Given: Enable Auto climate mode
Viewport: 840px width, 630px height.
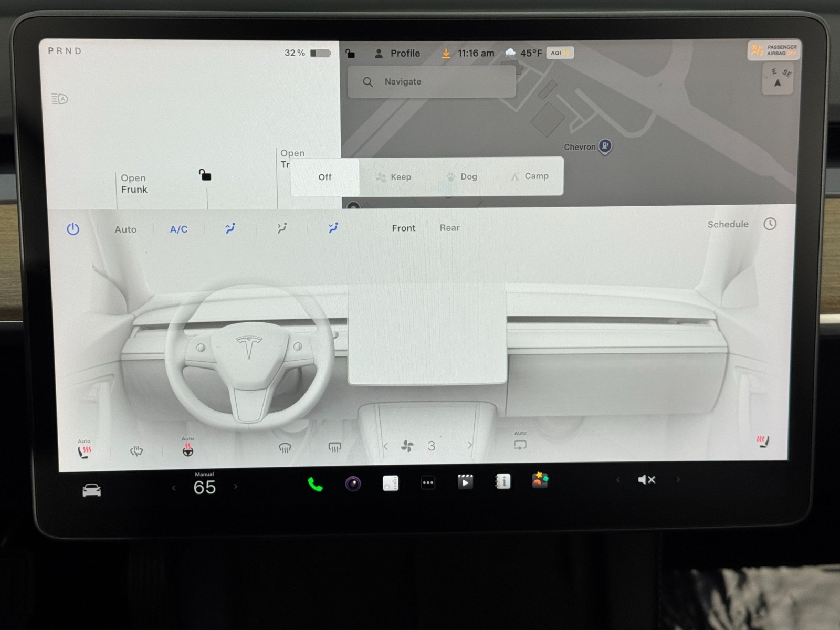Looking at the screenshot, I should pyautogui.click(x=125, y=229).
